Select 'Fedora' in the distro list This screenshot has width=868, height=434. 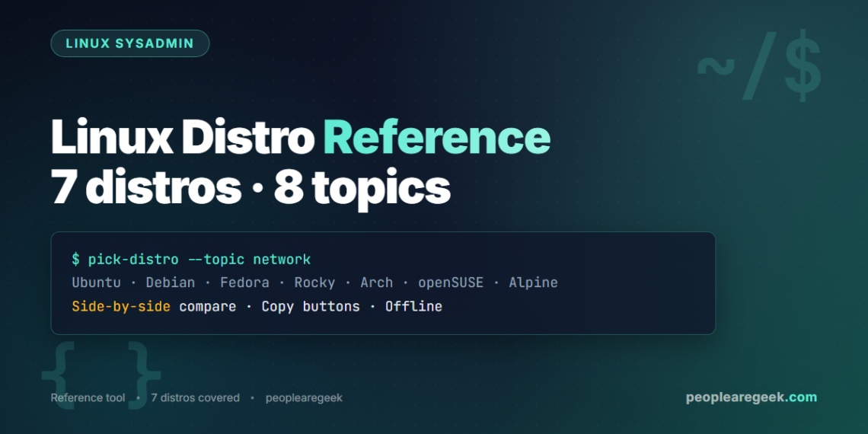(244, 283)
